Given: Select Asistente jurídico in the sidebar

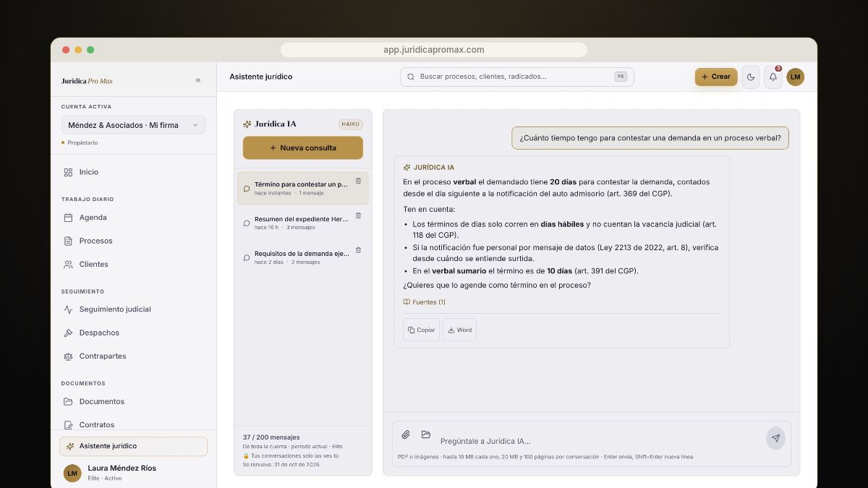Looking at the screenshot, I should click(133, 446).
